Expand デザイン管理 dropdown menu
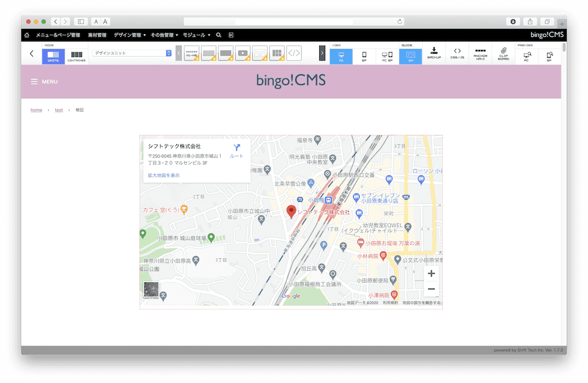The width and height of the screenshot is (588, 383). pyautogui.click(x=130, y=35)
